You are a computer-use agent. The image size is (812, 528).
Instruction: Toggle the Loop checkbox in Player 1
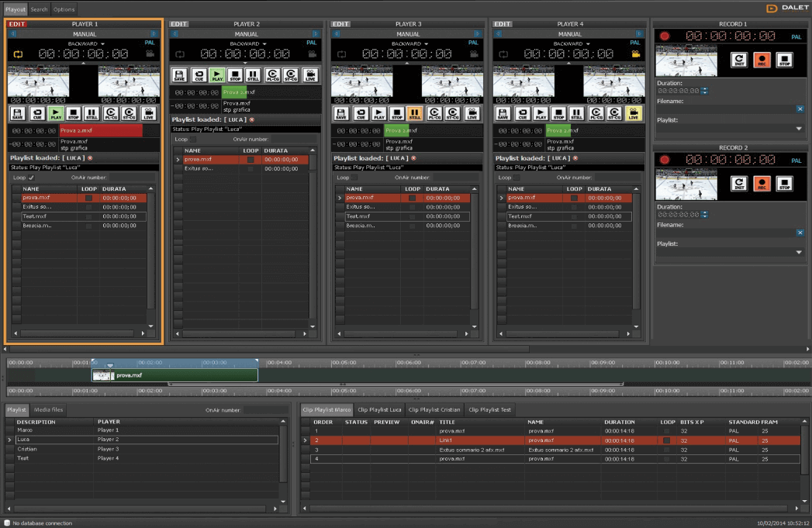32,178
